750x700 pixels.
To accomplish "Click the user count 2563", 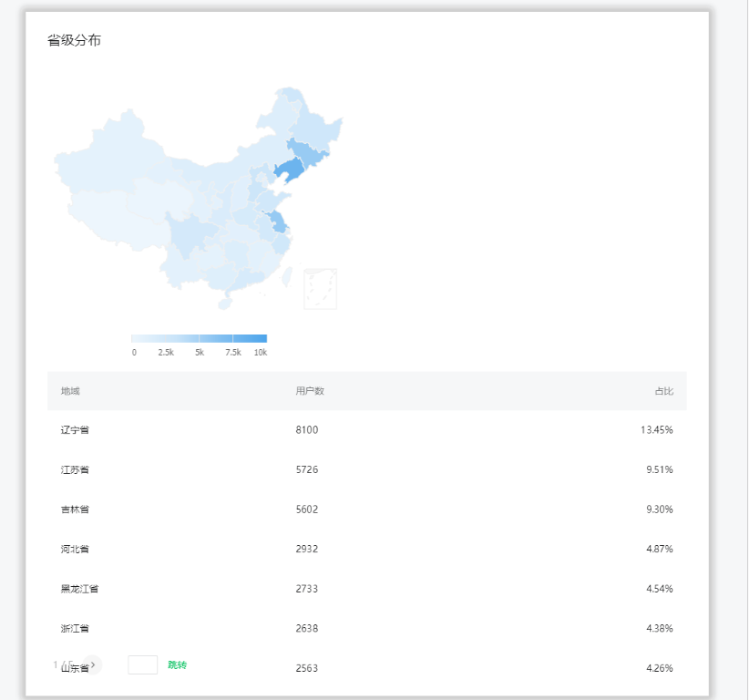I will tap(306, 668).
